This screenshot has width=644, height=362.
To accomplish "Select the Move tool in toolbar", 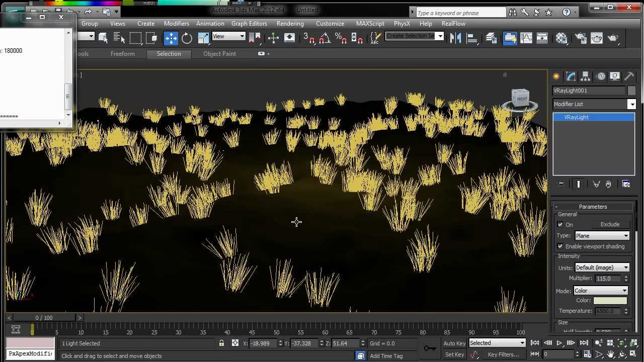I will click(171, 38).
